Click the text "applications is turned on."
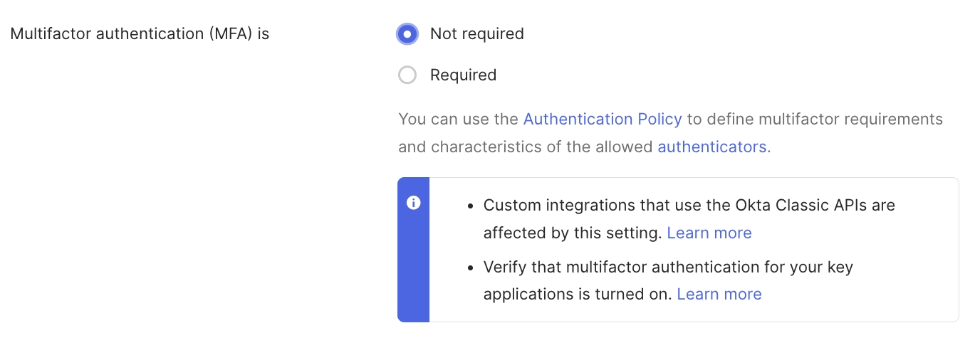This screenshot has height=360, width=980. pyautogui.click(x=577, y=295)
